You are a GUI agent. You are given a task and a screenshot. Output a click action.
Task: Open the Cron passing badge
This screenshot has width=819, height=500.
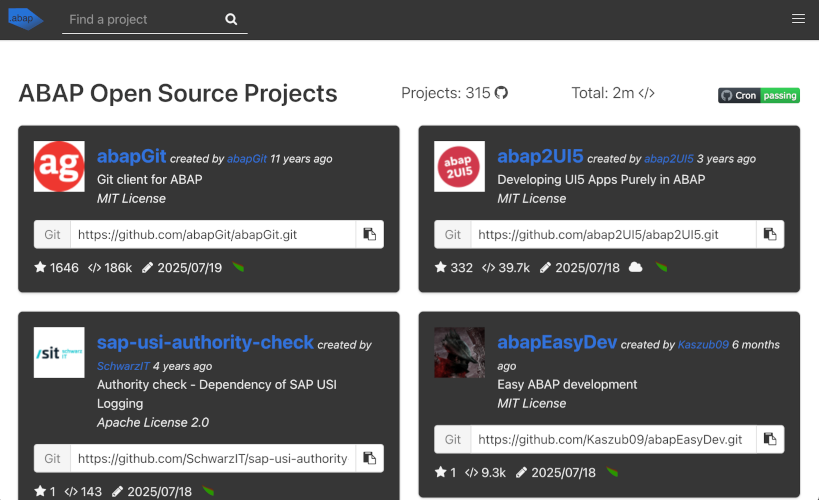[x=758, y=95]
